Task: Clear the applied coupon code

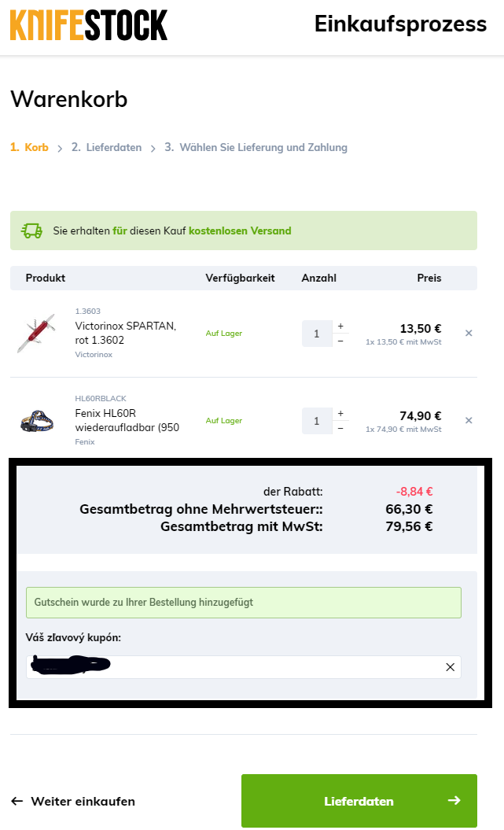Action: tap(450, 667)
